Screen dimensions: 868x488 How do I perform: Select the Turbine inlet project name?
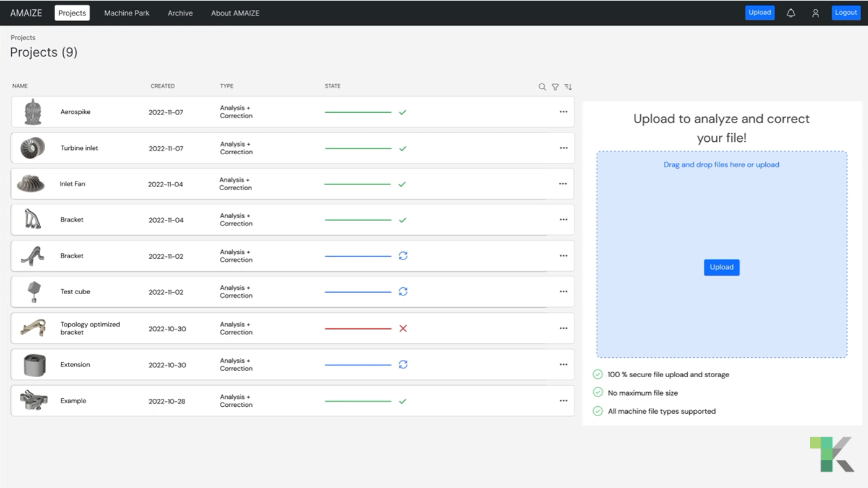(79, 149)
